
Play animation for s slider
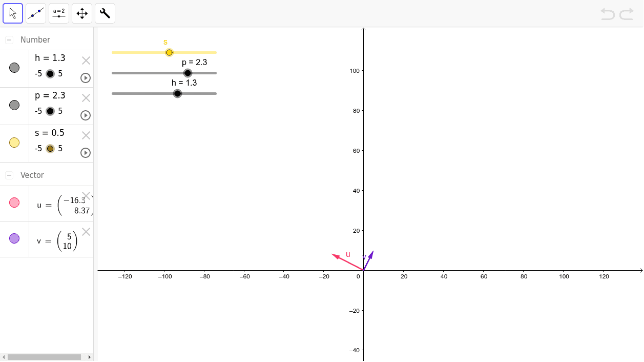86,153
